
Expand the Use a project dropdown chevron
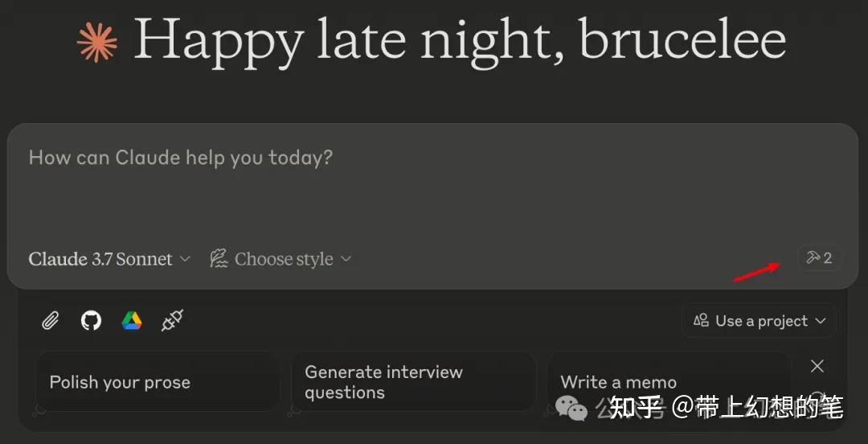821,321
